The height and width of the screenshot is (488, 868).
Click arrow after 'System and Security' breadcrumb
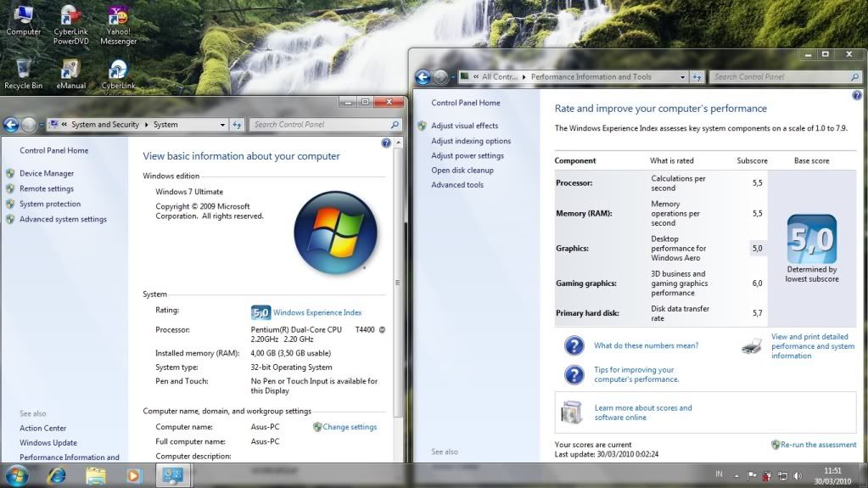coord(147,125)
